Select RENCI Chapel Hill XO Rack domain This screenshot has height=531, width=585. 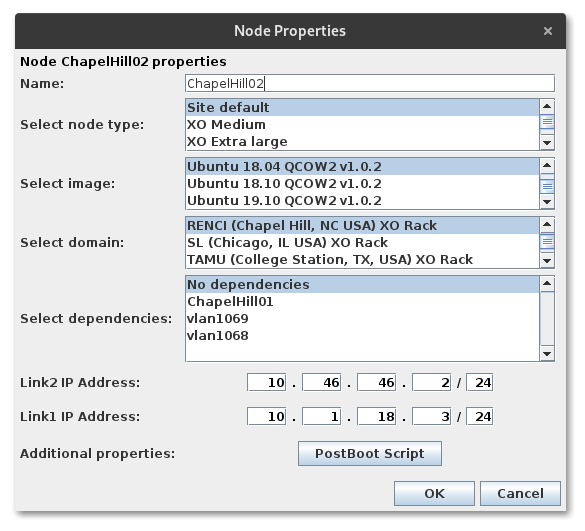pyautogui.click(x=362, y=225)
